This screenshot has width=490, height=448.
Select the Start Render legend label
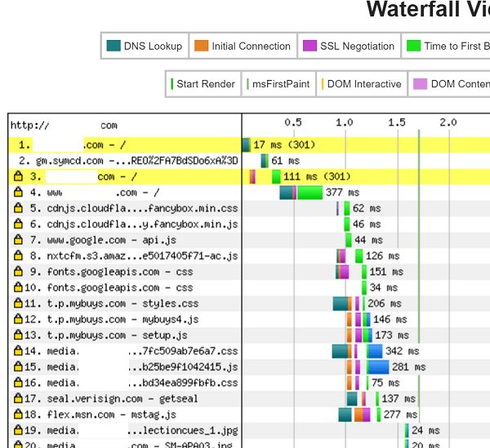(x=206, y=84)
